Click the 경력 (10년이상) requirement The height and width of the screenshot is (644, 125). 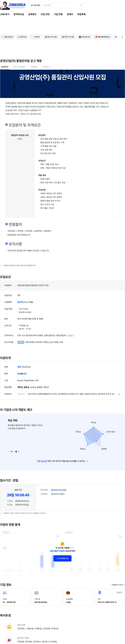(24, 367)
